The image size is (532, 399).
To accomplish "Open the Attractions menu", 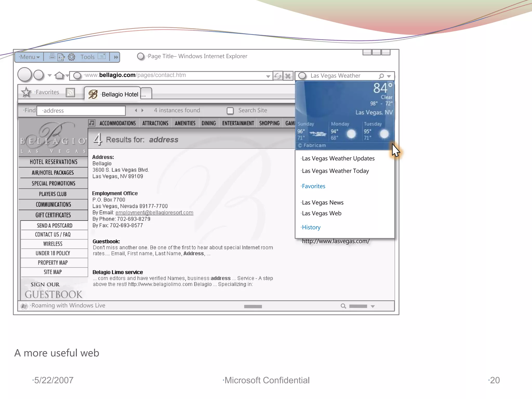I will tap(155, 123).
